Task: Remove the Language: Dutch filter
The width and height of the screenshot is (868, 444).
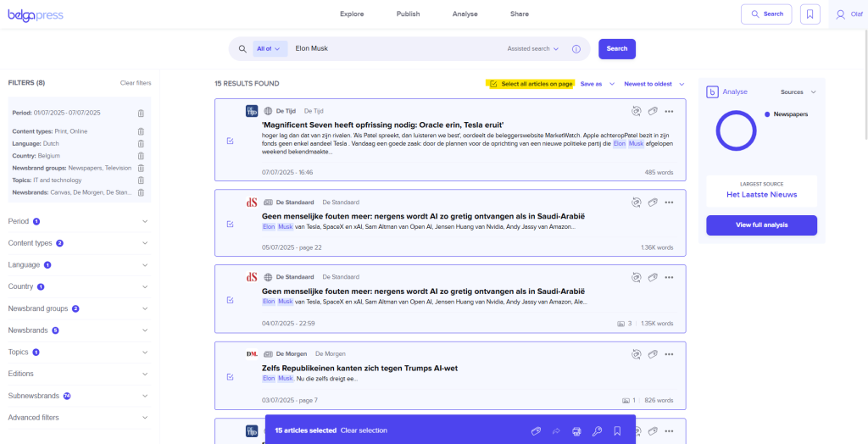Action: click(141, 144)
